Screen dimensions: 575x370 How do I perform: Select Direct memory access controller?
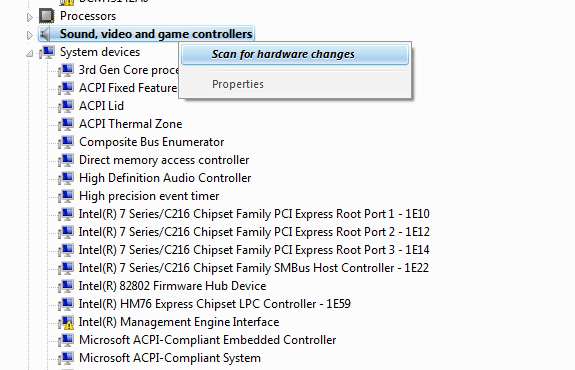[x=164, y=160]
